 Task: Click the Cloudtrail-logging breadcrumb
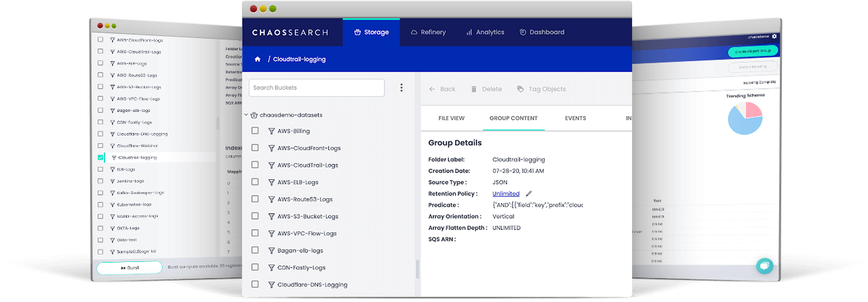(299, 59)
